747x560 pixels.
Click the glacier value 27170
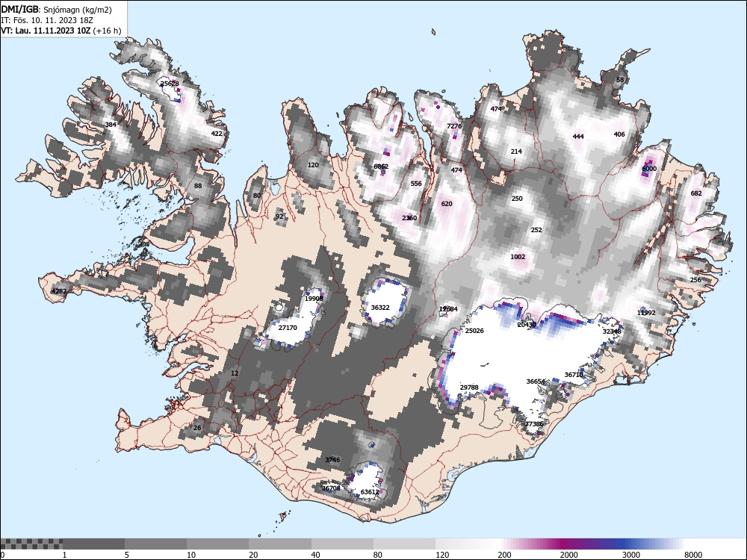[x=288, y=328]
